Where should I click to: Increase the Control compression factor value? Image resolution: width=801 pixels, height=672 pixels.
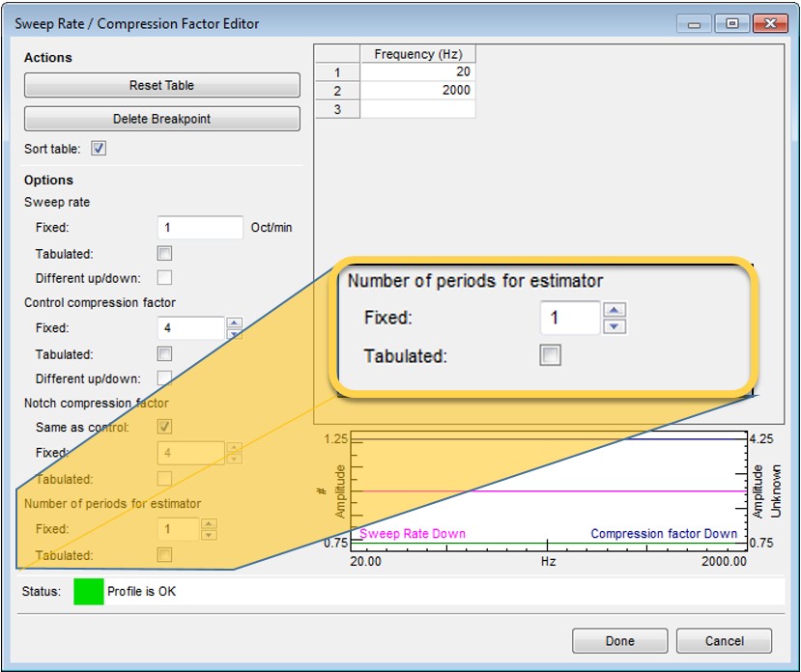(x=234, y=322)
